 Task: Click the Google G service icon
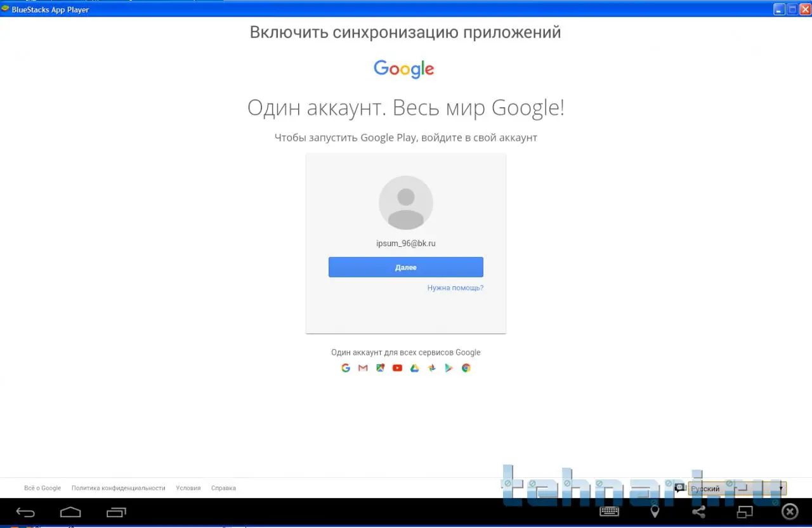(346, 368)
